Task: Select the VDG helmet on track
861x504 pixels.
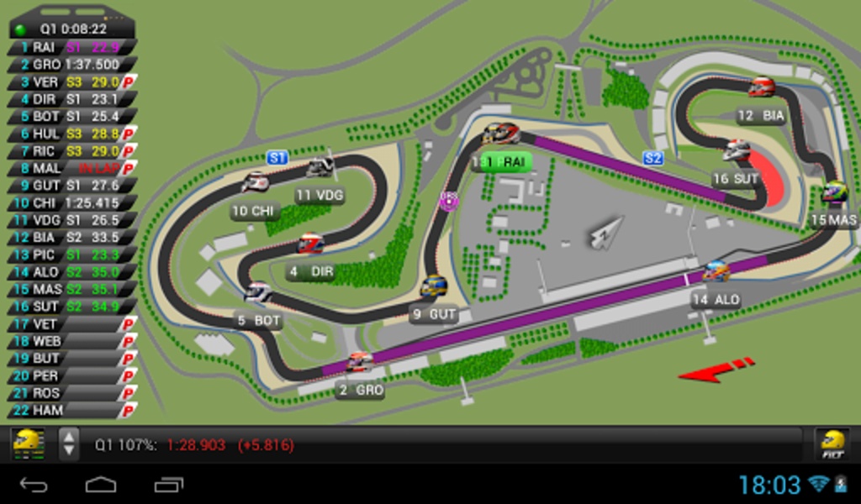Action: [x=320, y=166]
